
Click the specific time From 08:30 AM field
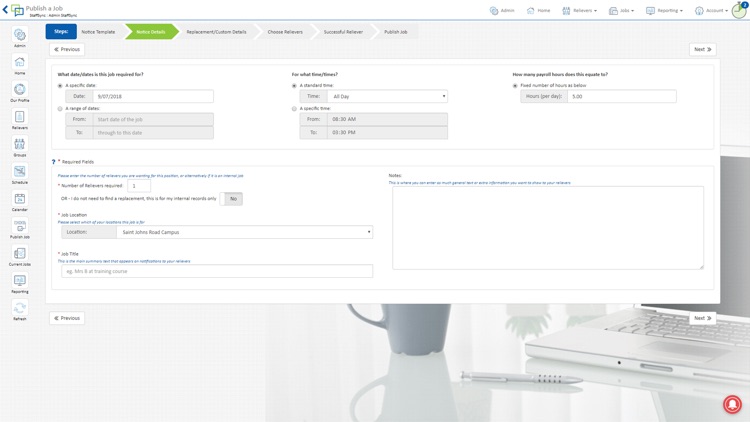click(x=387, y=119)
